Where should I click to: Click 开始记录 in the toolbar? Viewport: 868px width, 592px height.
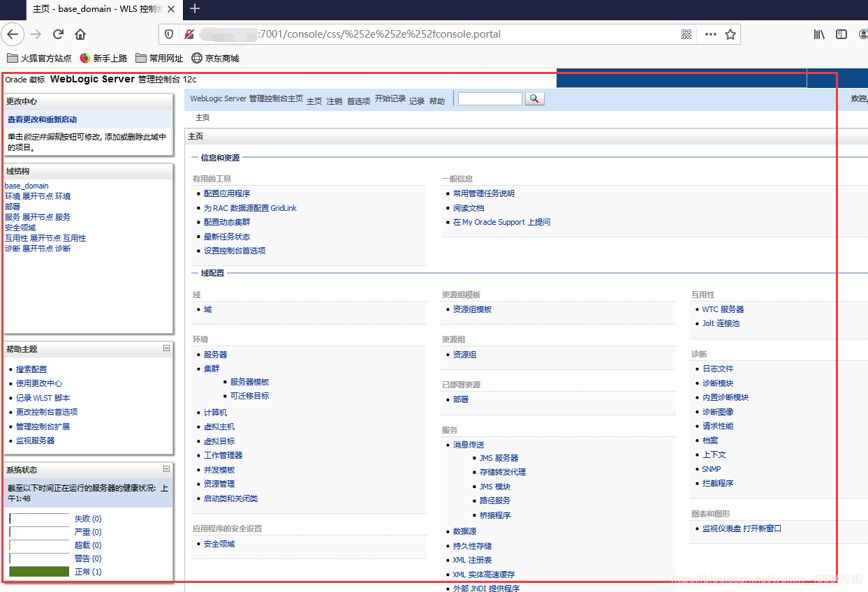pyautogui.click(x=390, y=98)
